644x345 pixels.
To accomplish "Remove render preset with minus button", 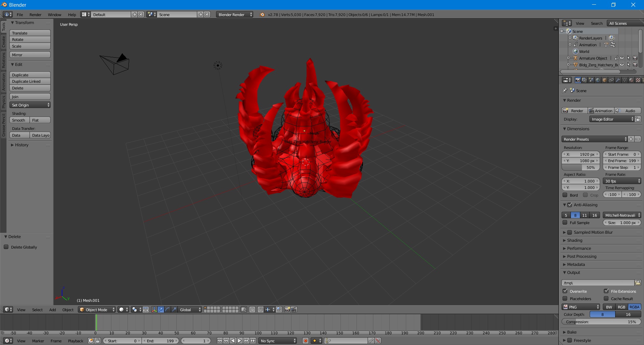I will click(638, 139).
